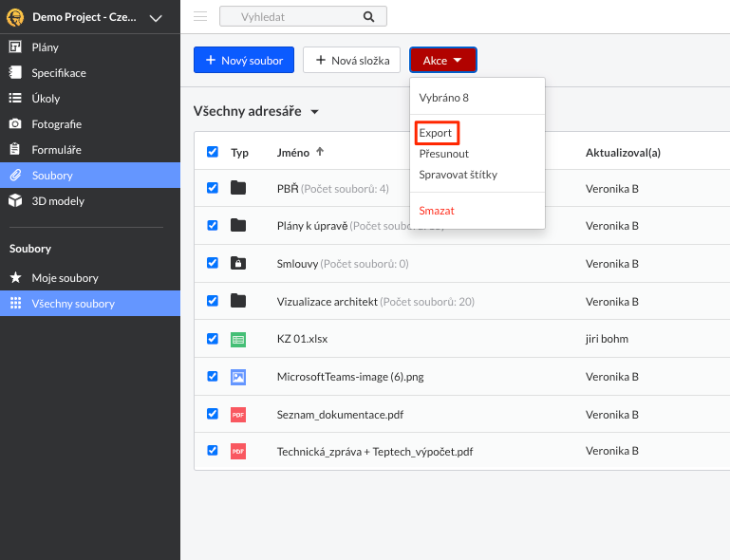
Task: Select the Soubory paperclip icon
Action: 15,175
